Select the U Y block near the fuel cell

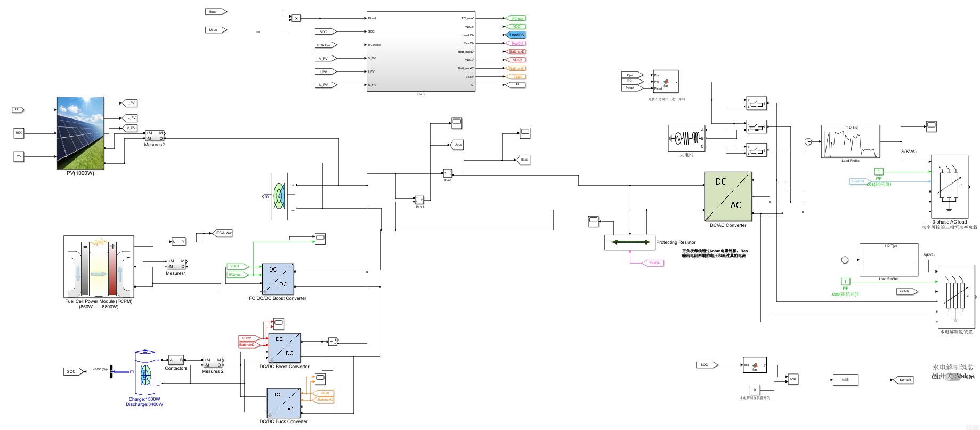(178, 242)
